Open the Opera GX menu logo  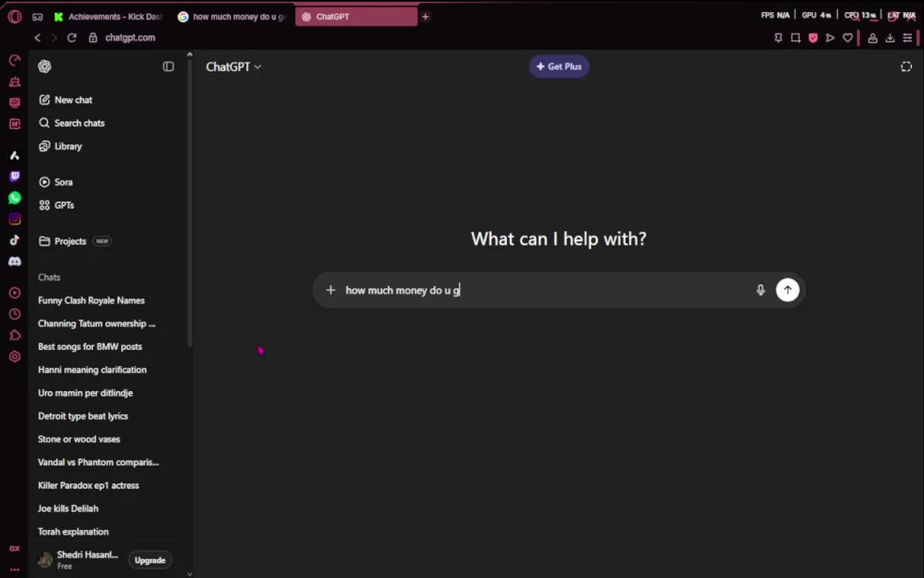(14, 17)
